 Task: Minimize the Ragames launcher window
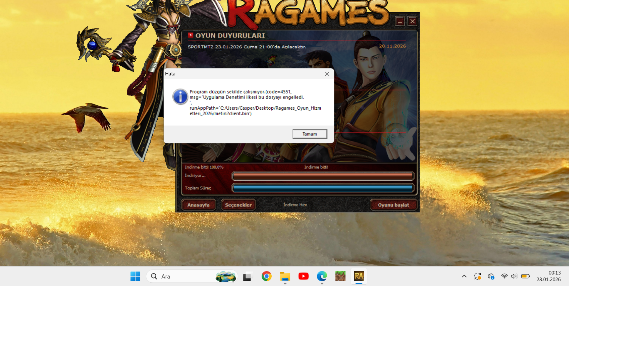tap(400, 21)
